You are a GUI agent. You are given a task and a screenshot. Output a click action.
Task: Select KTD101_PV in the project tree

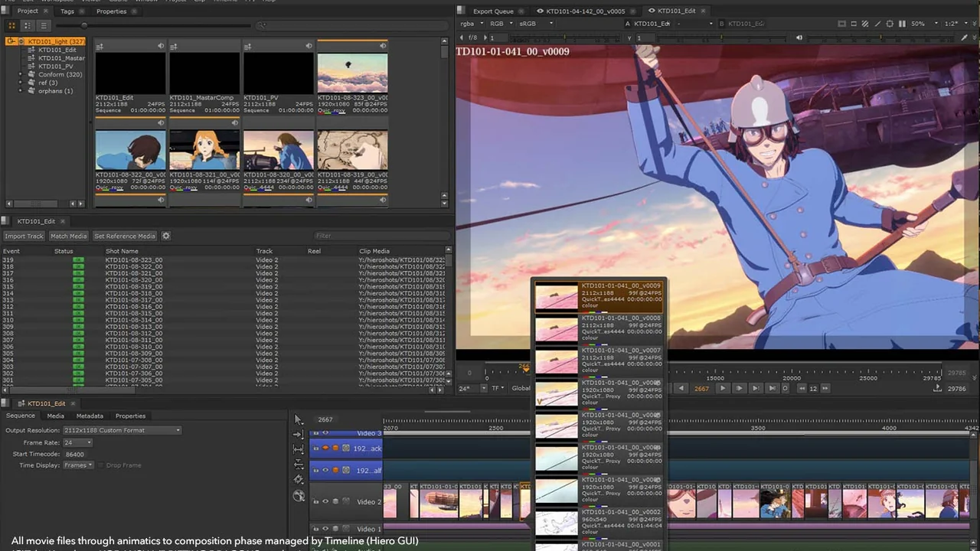[55, 67]
